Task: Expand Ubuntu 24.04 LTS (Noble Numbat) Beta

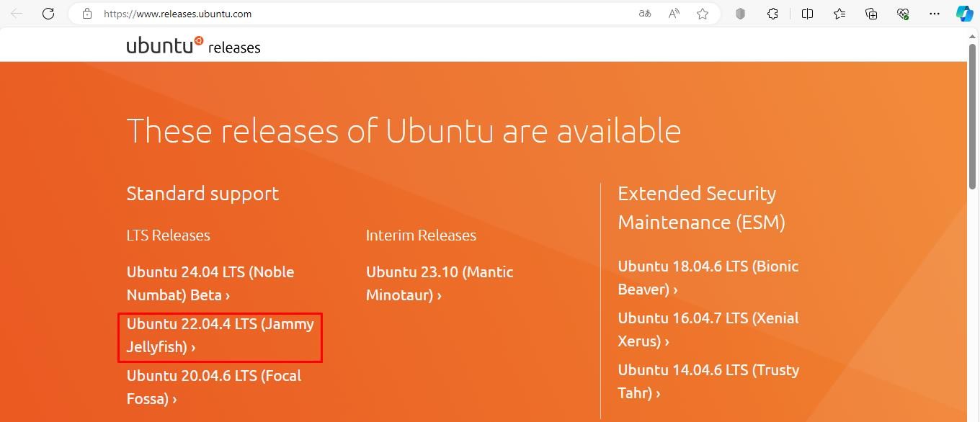Action: click(210, 283)
